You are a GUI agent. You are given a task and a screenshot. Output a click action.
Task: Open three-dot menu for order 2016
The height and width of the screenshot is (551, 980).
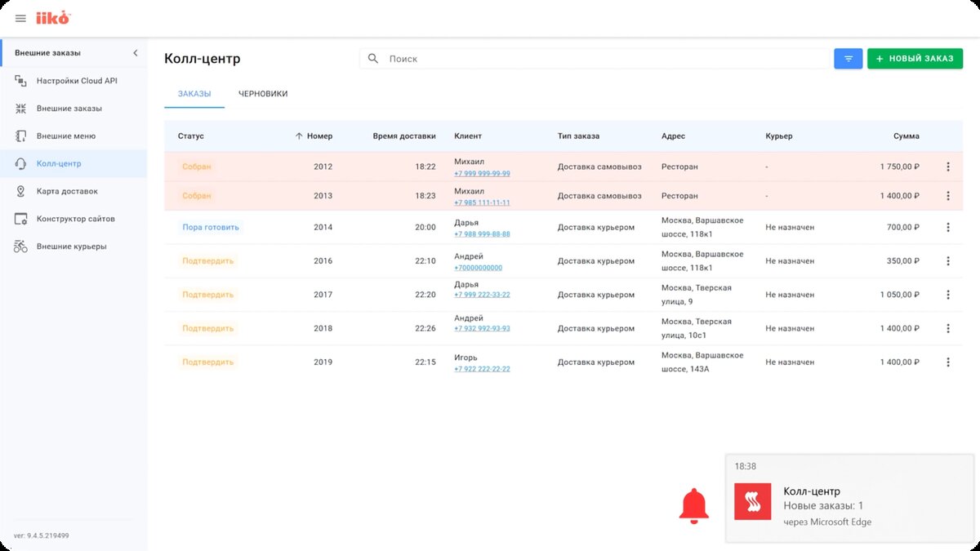[x=948, y=261]
